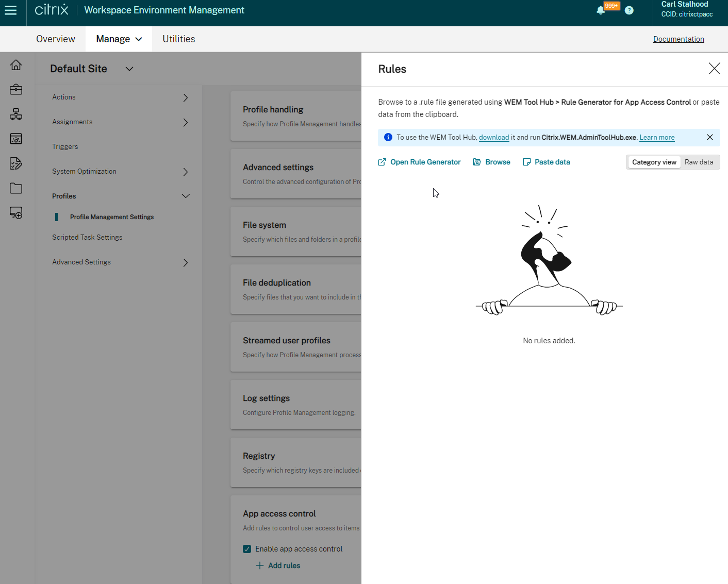
Task: Open the network directory icon in sidebar
Action: (x=16, y=114)
